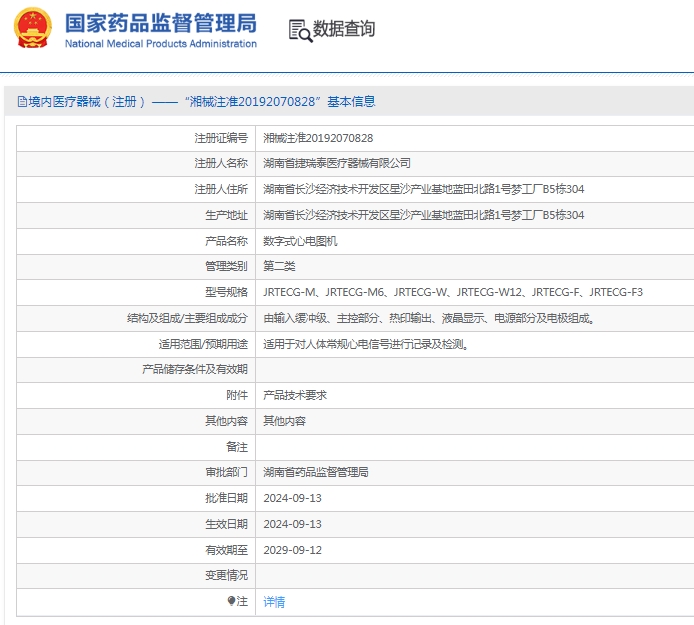Click the expiry date 2029-09-12
The image size is (694, 625).
tap(293, 550)
